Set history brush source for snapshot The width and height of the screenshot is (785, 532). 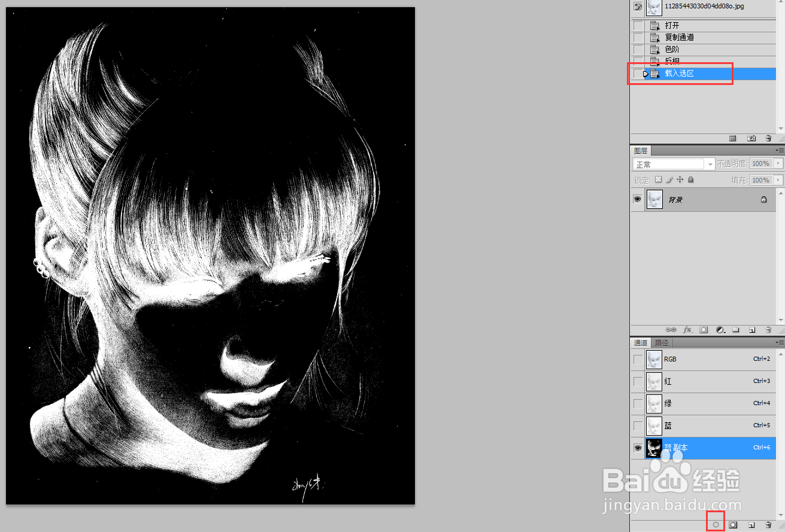tap(638, 7)
